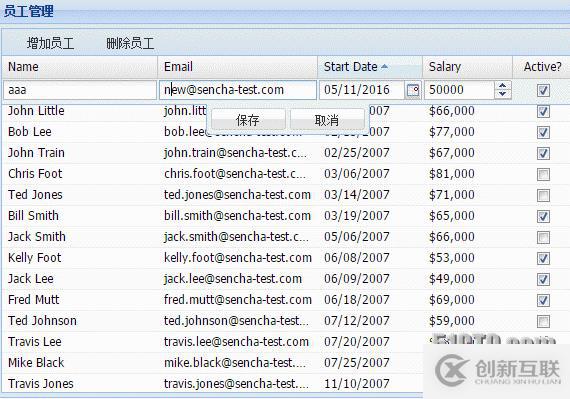Select the Travis Jones name cell
Screen dimensions: 570x399
tap(41, 384)
